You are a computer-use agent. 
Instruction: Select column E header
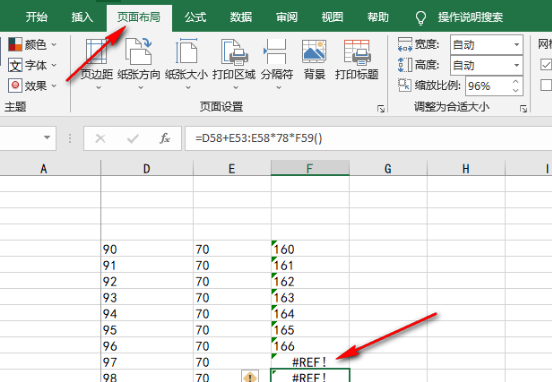tap(232, 168)
